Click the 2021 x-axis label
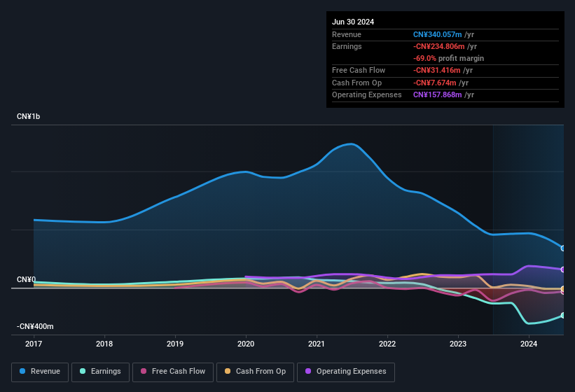The image size is (575, 392). (x=317, y=344)
